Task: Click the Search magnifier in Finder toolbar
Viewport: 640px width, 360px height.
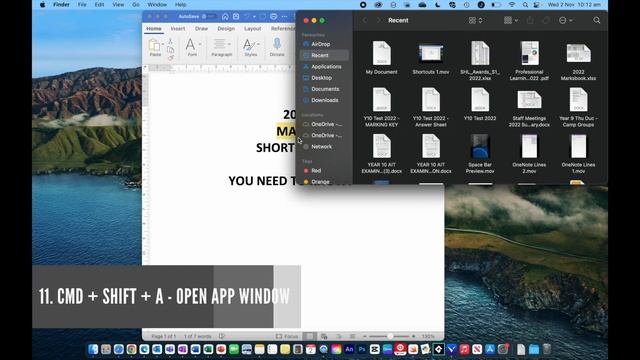Action: tap(597, 20)
